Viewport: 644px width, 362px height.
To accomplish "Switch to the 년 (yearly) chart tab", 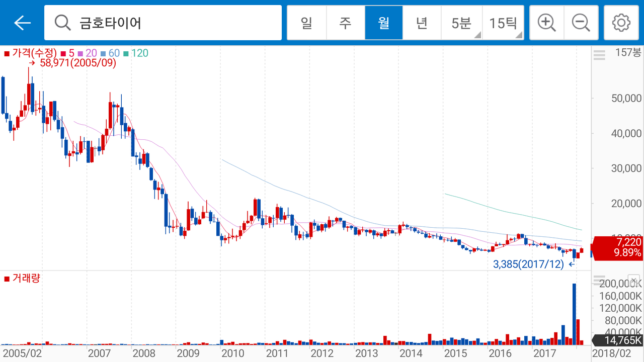I will 422,23.
